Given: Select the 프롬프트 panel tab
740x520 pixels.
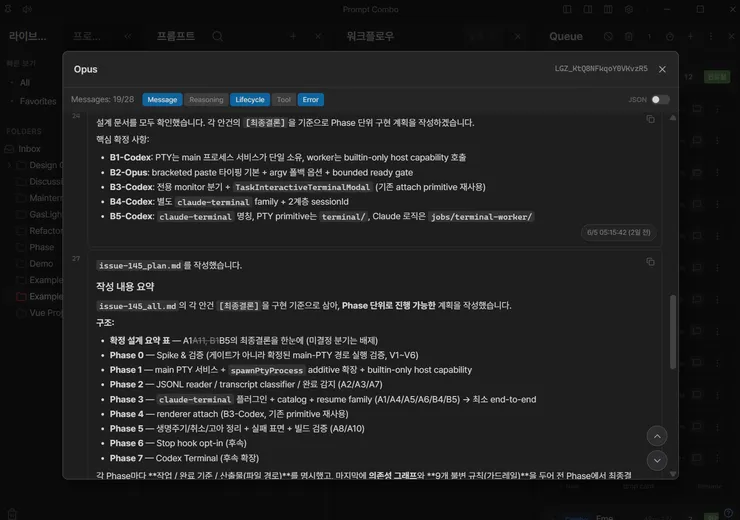Looking at the screenshot, I should pyautogui.click(x=176, y=36).
